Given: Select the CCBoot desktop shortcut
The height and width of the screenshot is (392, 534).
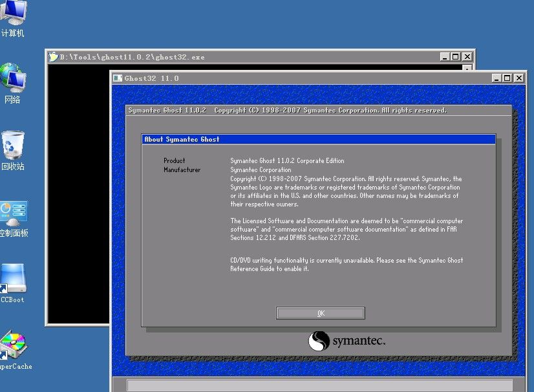Looking at the screenshot, I should (13, 283).
